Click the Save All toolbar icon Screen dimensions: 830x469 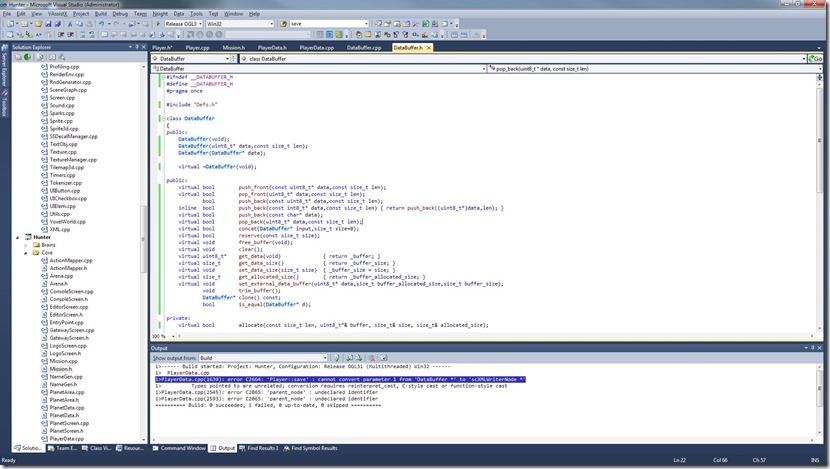pos(57,24)
